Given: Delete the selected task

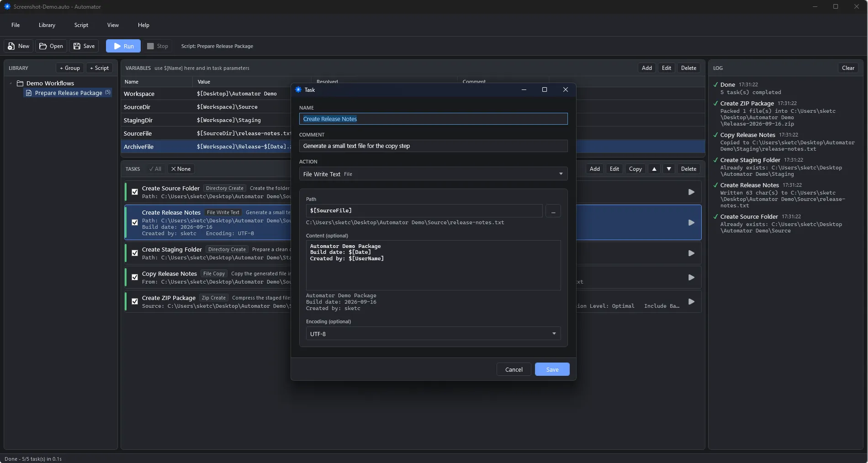Looking at the screenshot, I should [688, 169].
